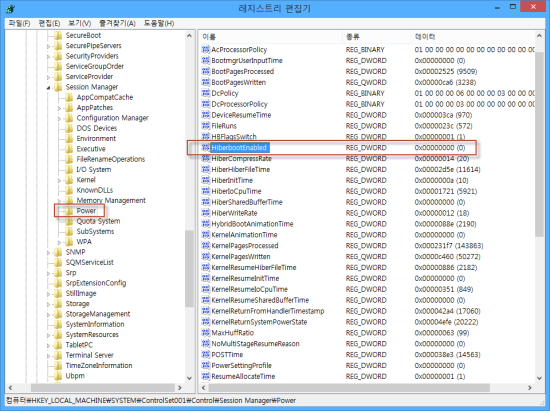Viewport: 550px width, 411px height.
Task: Select the HybridBootAnimationTime value icon
Action: [x=206, y=224]
